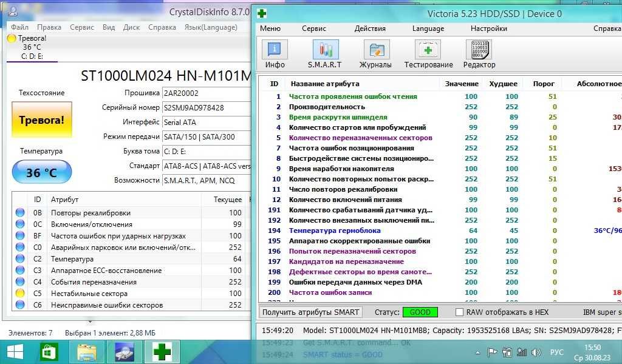Click the 15:50 taskbar clock
Viewport: 622px width, 364px height.
593,348
